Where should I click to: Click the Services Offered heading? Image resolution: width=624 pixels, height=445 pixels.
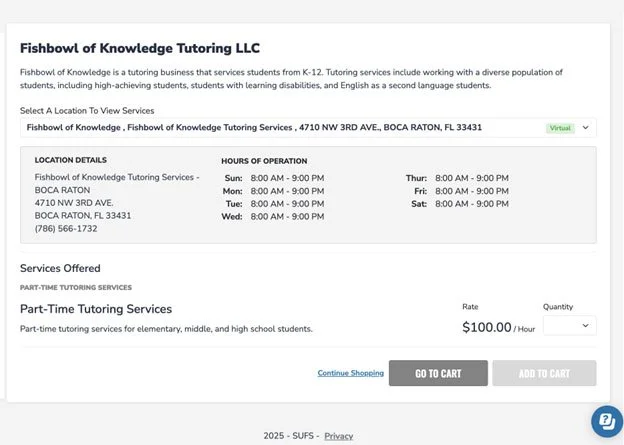tap(60, 268)
